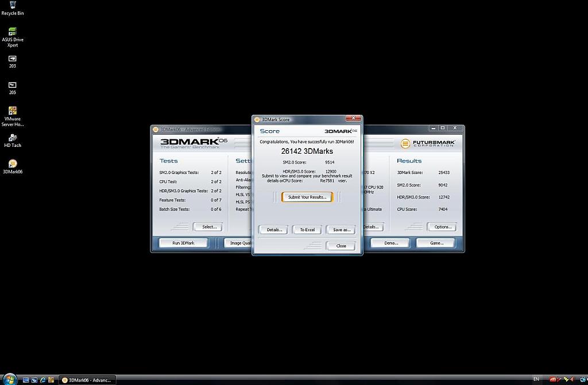Click Submit Your Results button

tap(307, 197)
